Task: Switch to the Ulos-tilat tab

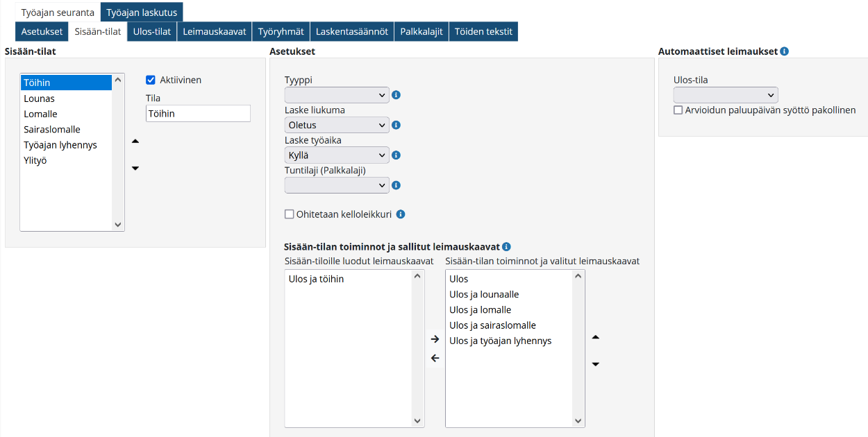Action: [x=151, y=31]
